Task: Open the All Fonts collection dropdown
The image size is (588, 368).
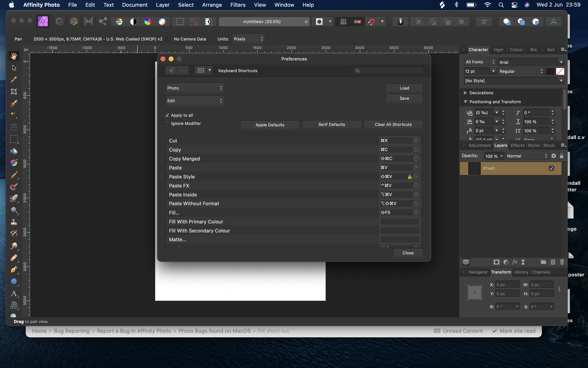Action: [480, 62]
